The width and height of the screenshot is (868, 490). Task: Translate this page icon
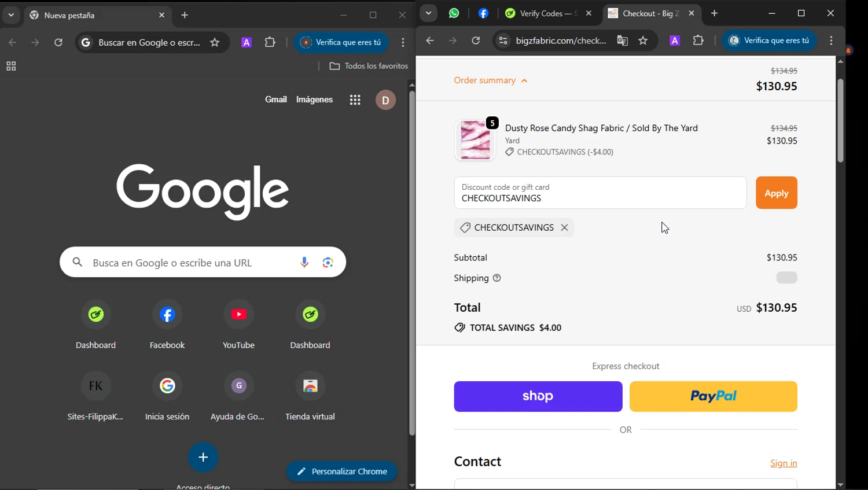(623, 40)
